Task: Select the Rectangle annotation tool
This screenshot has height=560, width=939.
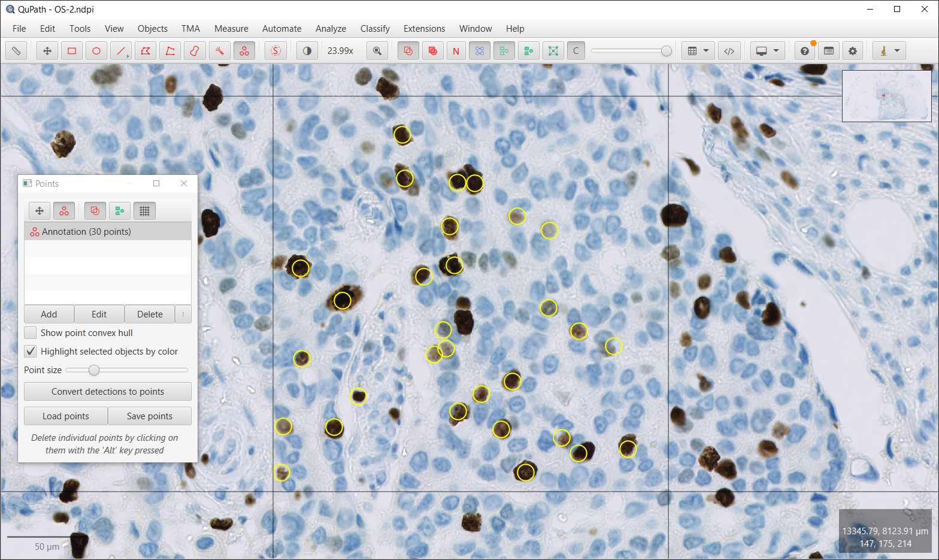Action: [72, 51]
